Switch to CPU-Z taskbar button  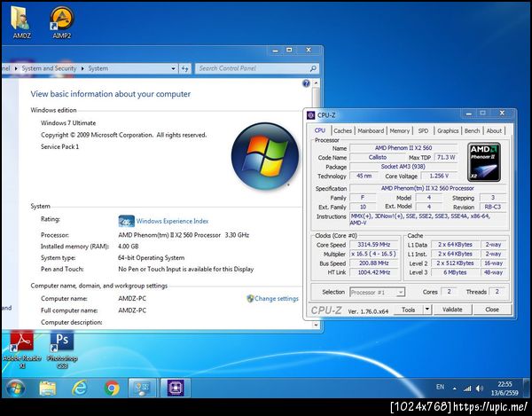(x=176, y=388)
